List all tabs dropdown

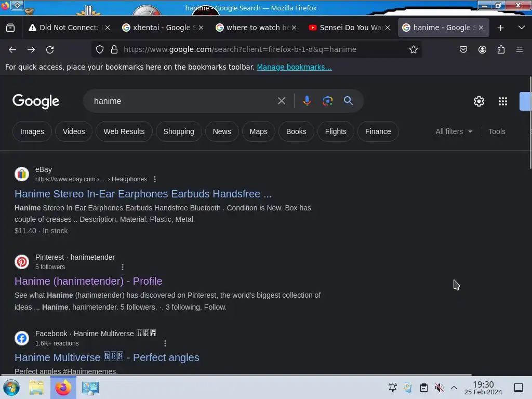(522, 28)
